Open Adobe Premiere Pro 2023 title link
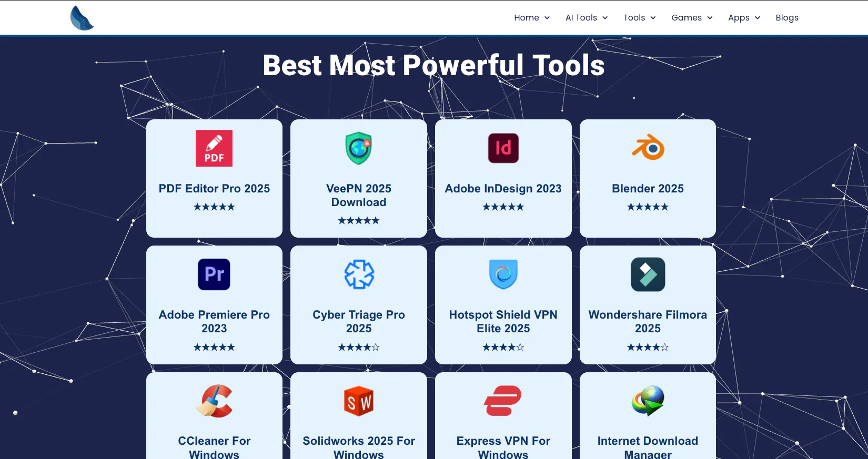This screenshot has height=459, width=868. [214, 321]
